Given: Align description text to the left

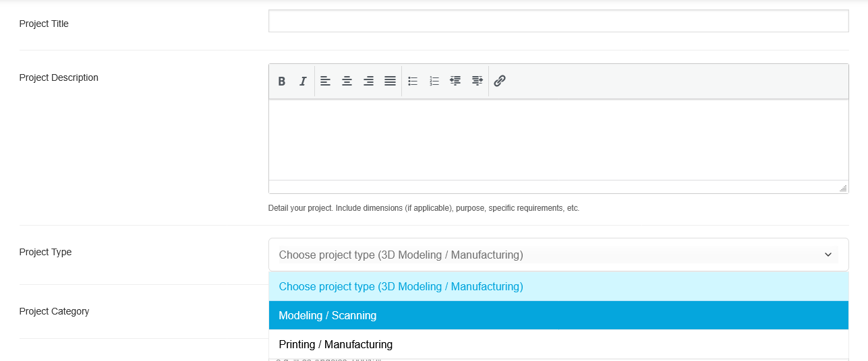Looking at the screenshot, I should (x=325, y=81).
